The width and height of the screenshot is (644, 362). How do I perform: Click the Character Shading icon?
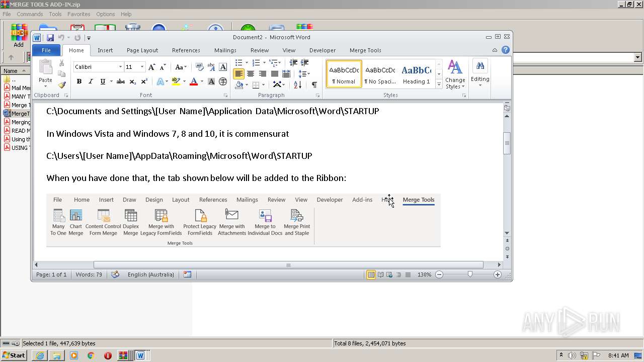211,81
